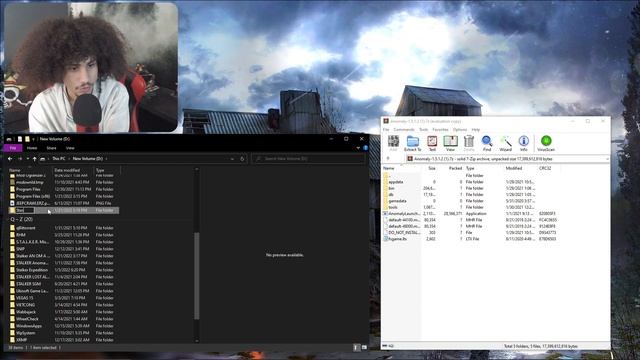This screenshot has height=360, width=640.
Task: Go up one level in WinRAR
Action: (x=388, y=158)
